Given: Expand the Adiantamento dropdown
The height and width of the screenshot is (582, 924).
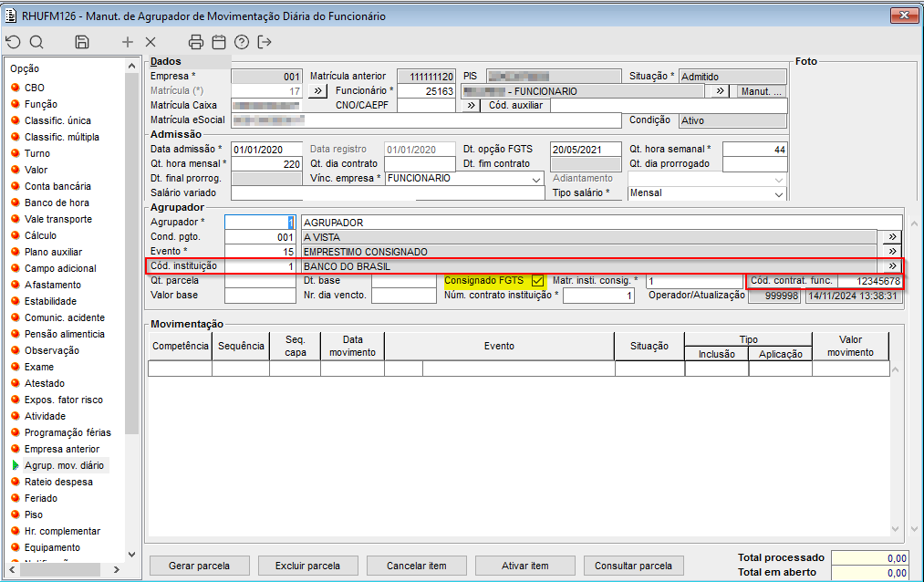Looking at the screenshot, I should (779, 179).
